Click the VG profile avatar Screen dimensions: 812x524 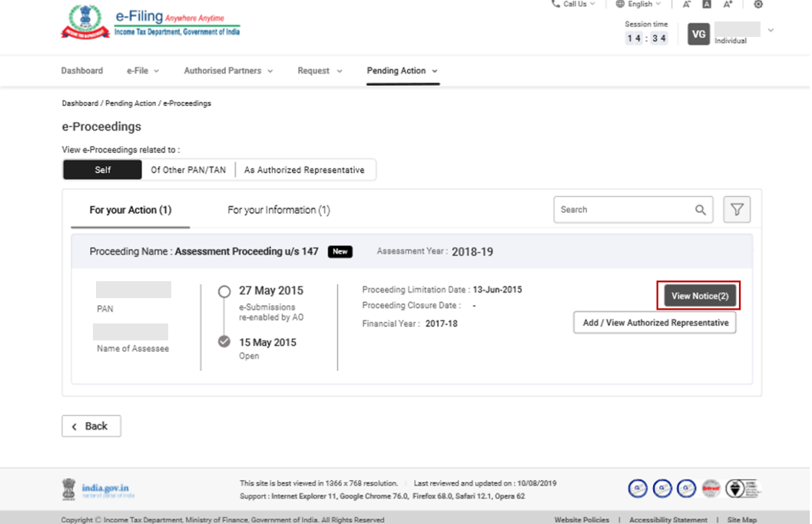point(698,34)
